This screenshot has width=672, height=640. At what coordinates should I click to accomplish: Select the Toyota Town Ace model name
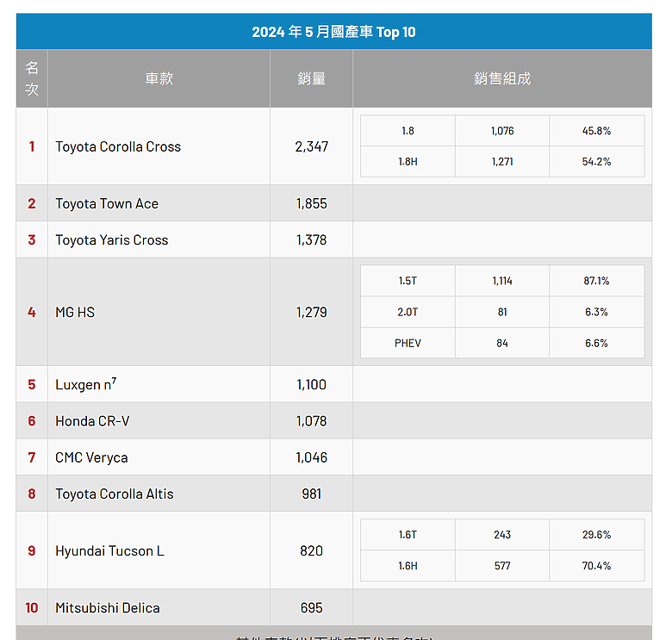click(x=107, y=203)
